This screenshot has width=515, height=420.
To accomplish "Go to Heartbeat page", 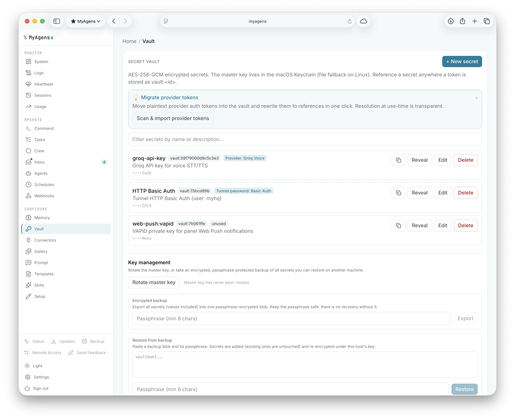I will 66,84.
